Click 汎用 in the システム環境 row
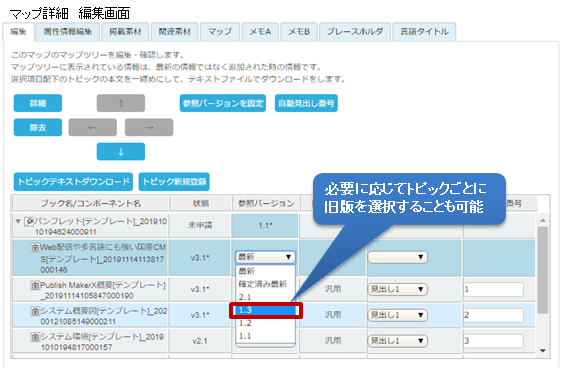 point(333,341)
